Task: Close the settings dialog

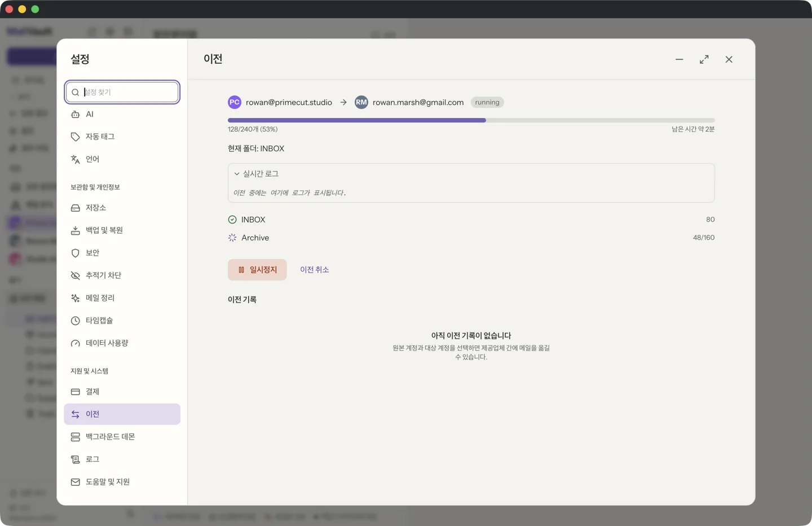Action: point(729,59)
